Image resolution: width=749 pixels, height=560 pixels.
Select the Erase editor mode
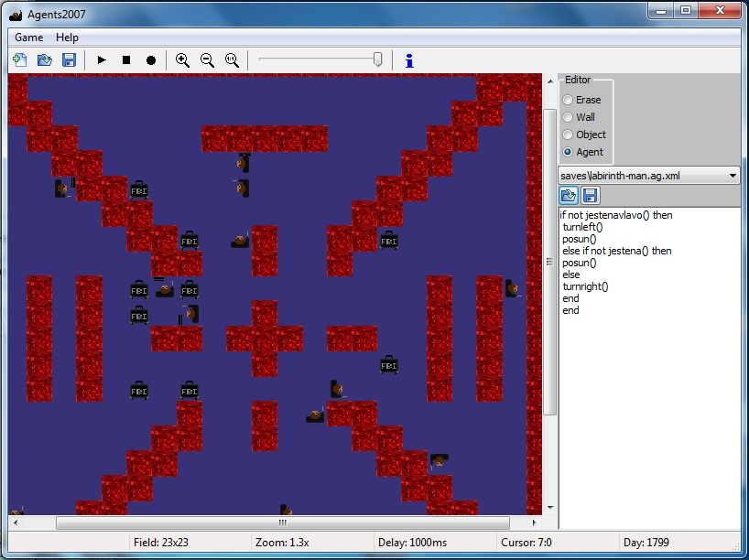coord(567,100)
